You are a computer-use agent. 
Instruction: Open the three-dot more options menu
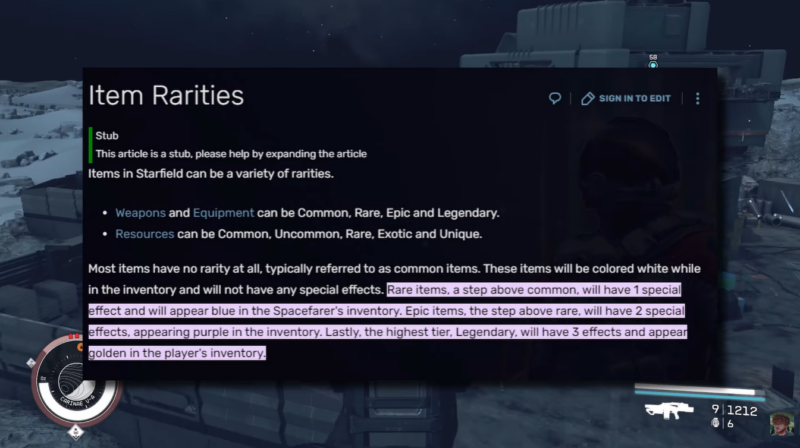tap(697, 98)
